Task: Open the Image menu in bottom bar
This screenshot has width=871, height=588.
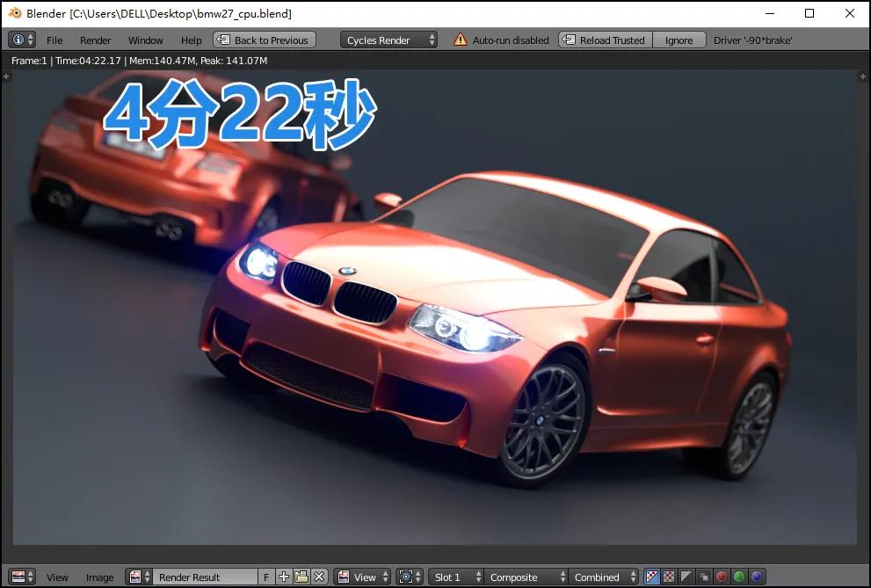Action: [99, 577]
